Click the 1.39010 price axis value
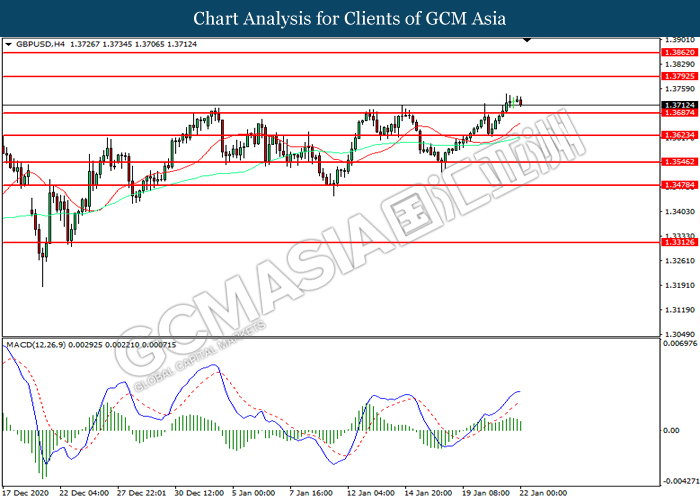The height and width of the screenshot is (500, 700). (679, 40)
